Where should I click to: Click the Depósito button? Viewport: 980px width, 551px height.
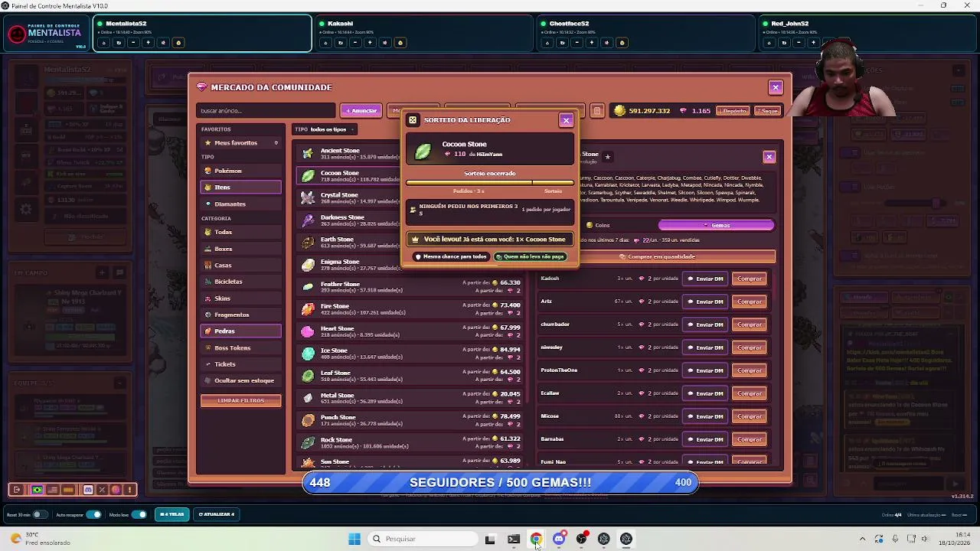[x=733, y=111]
